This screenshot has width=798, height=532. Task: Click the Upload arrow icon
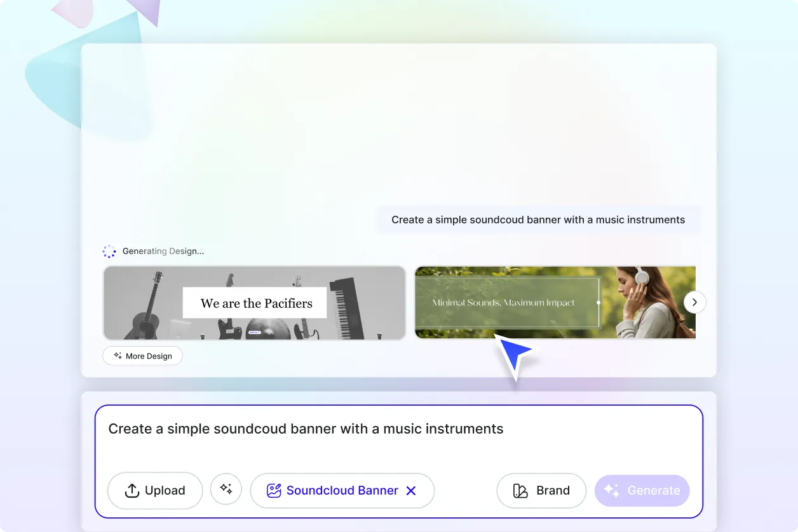click(132, 491)
